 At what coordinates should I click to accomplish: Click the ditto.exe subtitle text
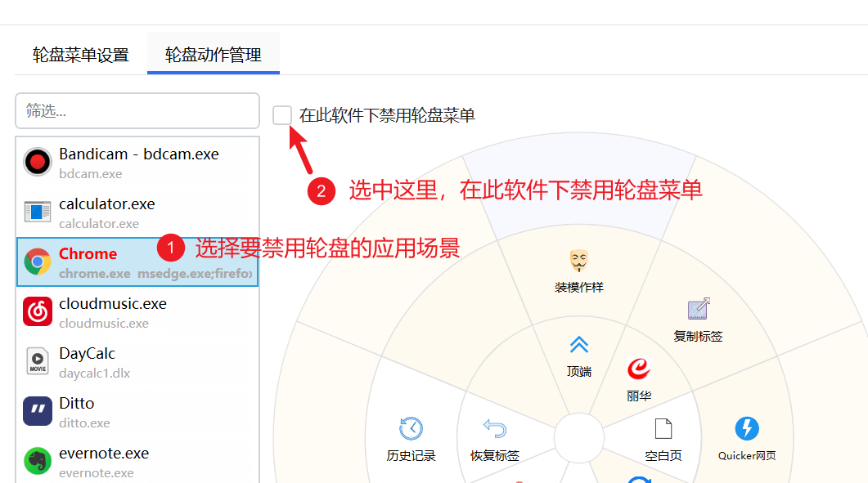(85, 423)
